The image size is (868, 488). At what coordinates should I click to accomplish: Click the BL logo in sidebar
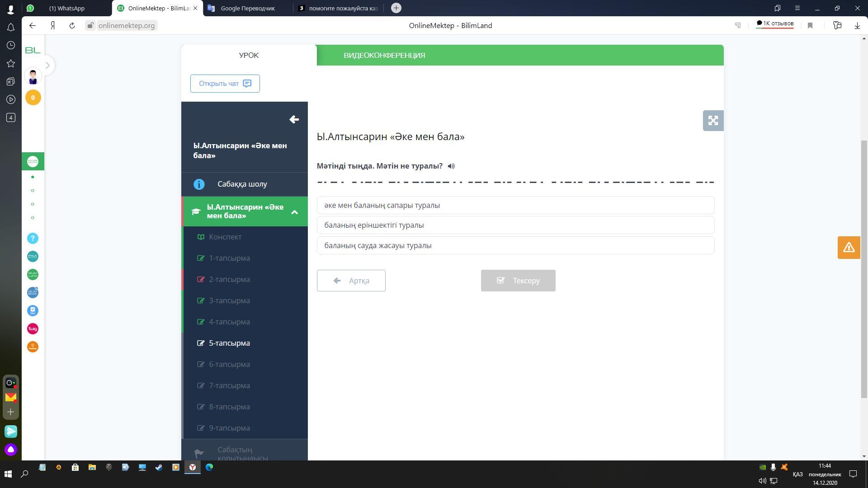pos(33,50)
